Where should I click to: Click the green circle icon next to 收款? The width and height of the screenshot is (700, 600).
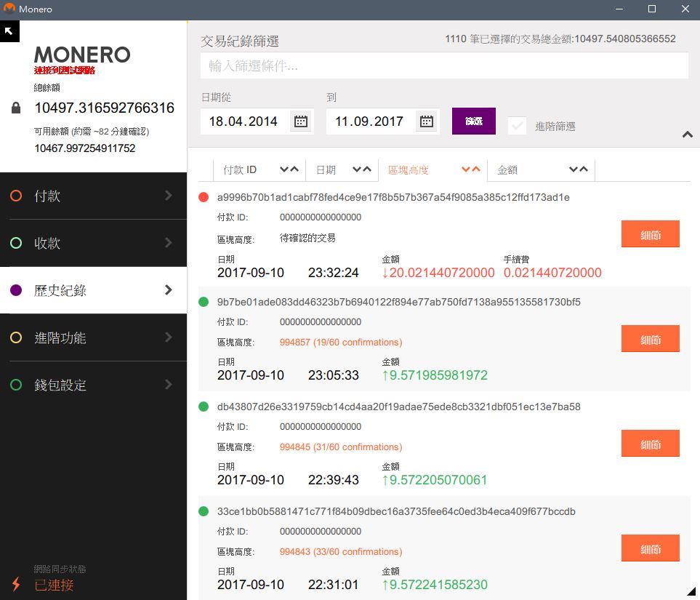point(16,243)
